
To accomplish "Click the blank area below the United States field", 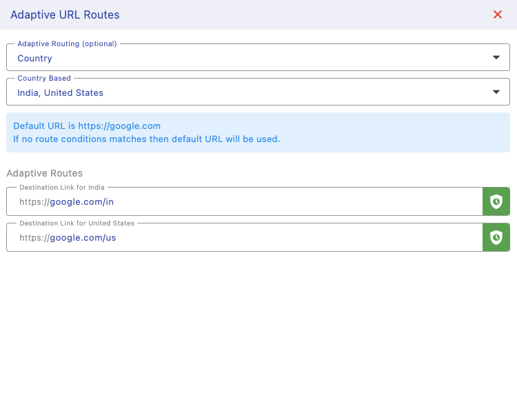I will tap(258, 331).
